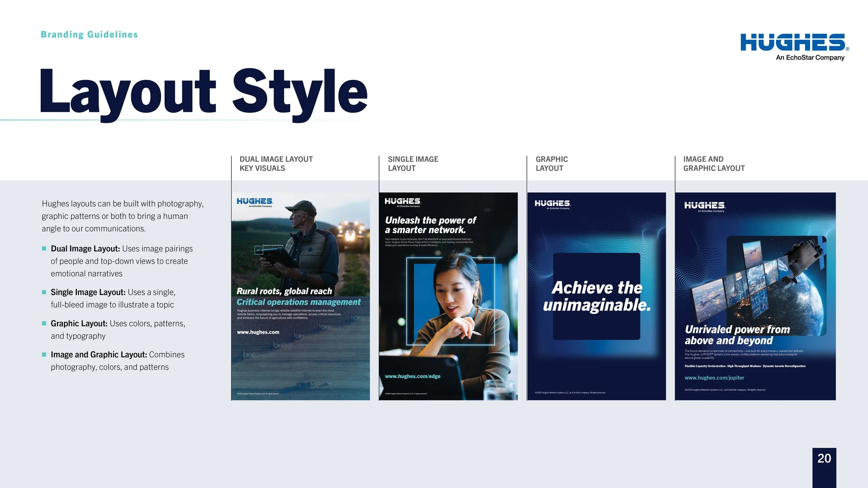Click the Graphic Layout column heading
Screen dimensions: 868x488
tap(551, 164)
